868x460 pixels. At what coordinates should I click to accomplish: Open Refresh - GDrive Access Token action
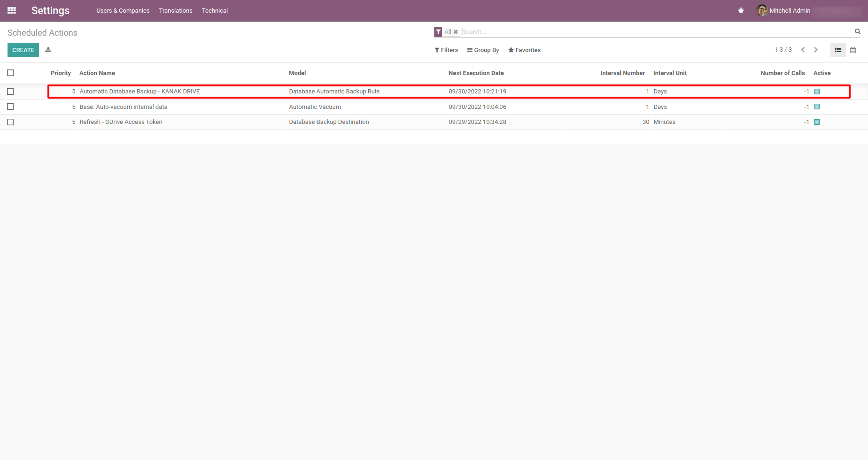coord(121,122)
